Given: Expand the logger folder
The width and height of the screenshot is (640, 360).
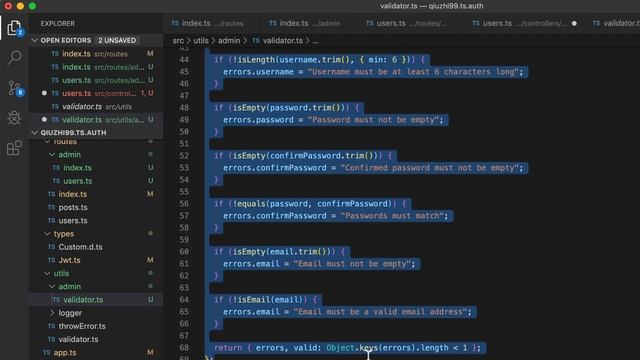Looking at the screenshot, I should pyautogui.click(x=52, y=313).
